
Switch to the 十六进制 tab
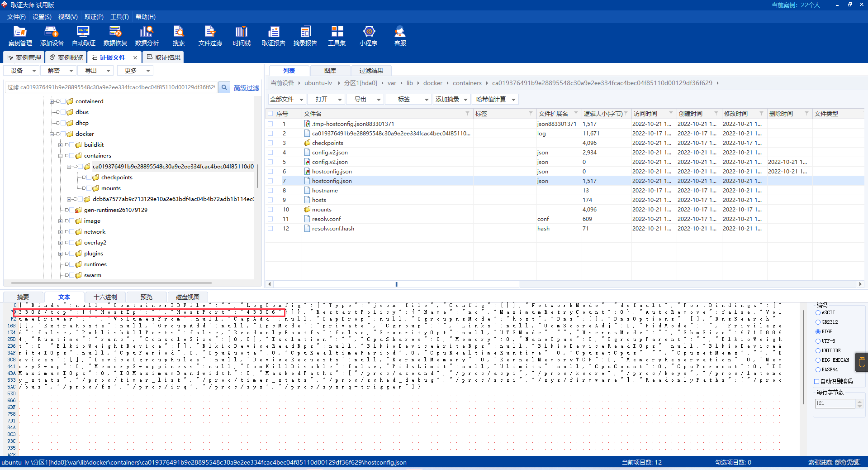tap(105, 297)
